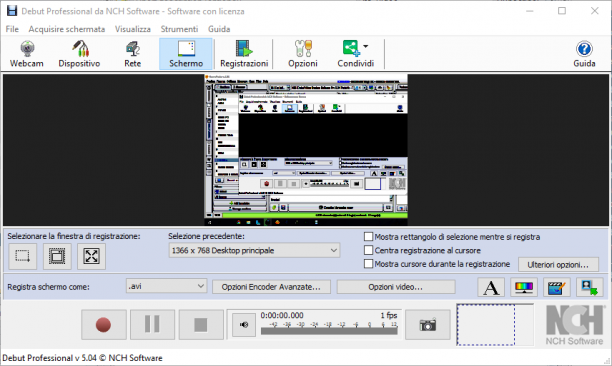Open the Visualizza menu
Viewport: 612px width, 366px height.
(133, 29)
